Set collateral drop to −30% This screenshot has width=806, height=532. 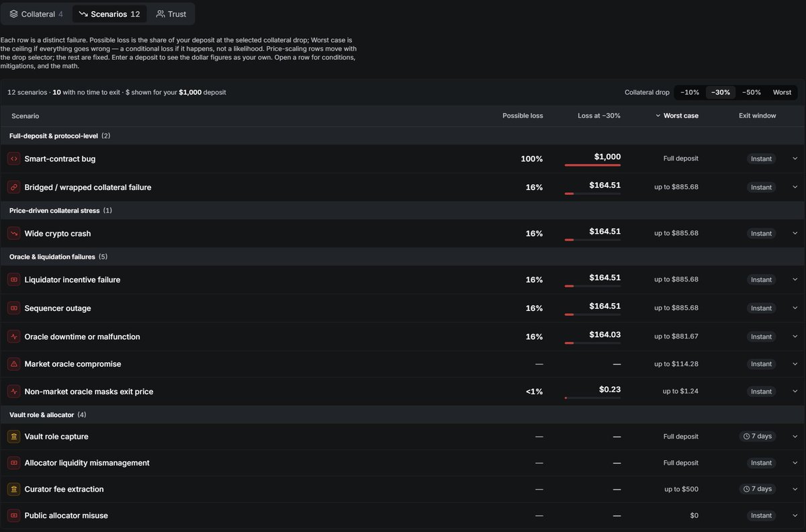[x=721, y=92]
